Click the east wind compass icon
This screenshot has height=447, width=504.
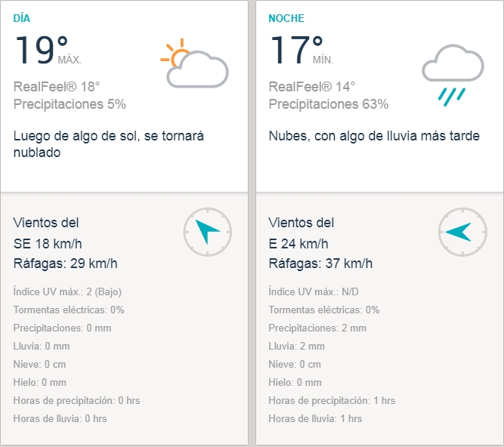(462, 231)
